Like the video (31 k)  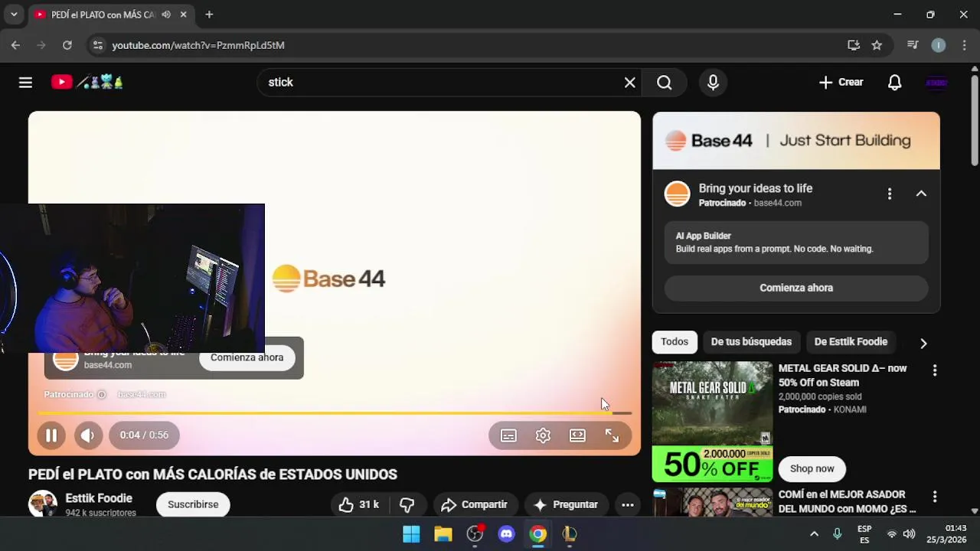359,504
